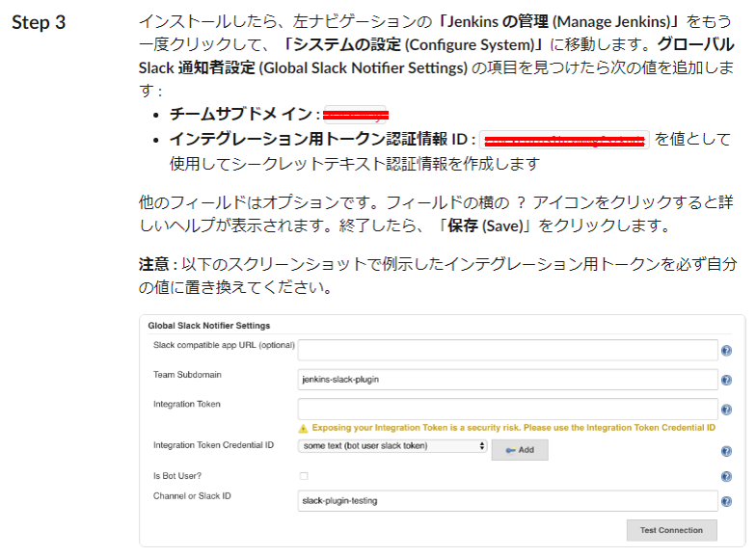Click the redacted integration token credential value
The height and width of the screenshot is (557, 756).
(564, 141)
